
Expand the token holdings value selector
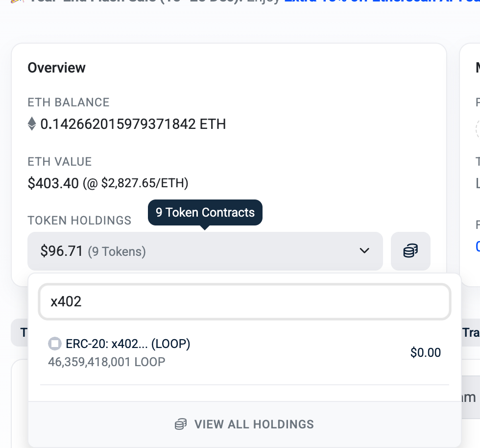tap(205, 251)
